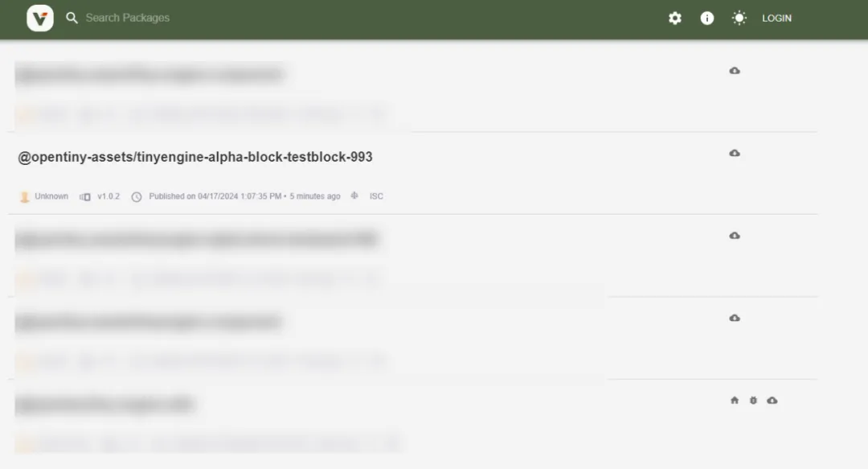The image size is (868, 469).
Task: Download the last package beside bug icon
Action: pyautogui.click(x=772, y=401)
